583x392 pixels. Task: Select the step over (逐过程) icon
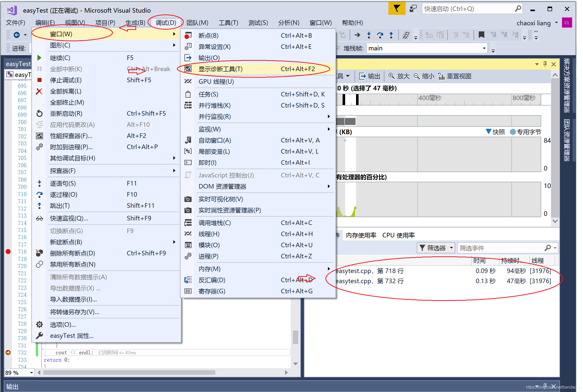tap(380, 35)
